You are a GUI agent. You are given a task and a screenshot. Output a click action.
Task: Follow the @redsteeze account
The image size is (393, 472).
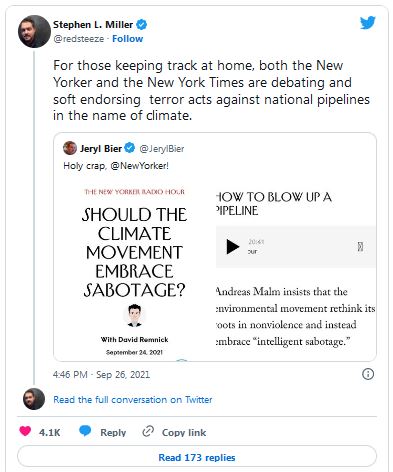pos(127,39)
